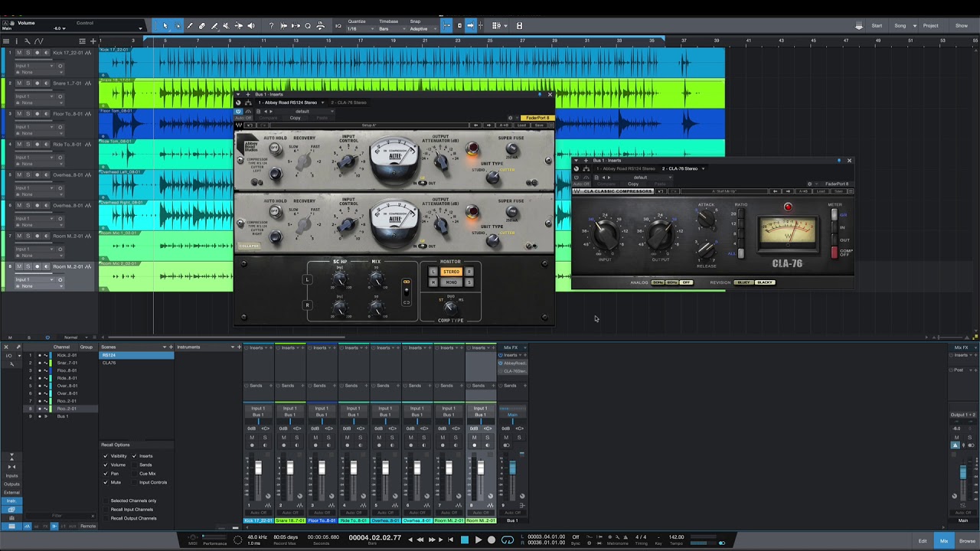Switch to the CLA-76 Stereo tab in RS124 window
This screenshot has width=980, height=551.
coord(349,103)
